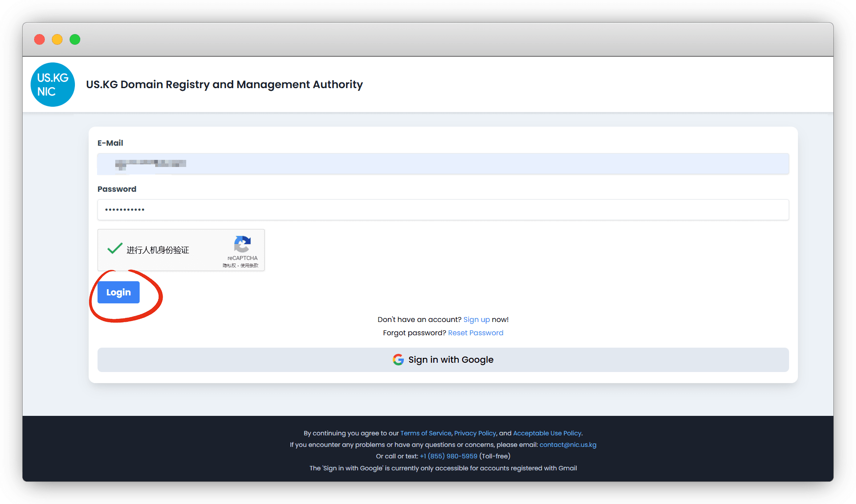856x504 pixels.
Task: Click the green maximize window dot
Action: pos(75,39)
